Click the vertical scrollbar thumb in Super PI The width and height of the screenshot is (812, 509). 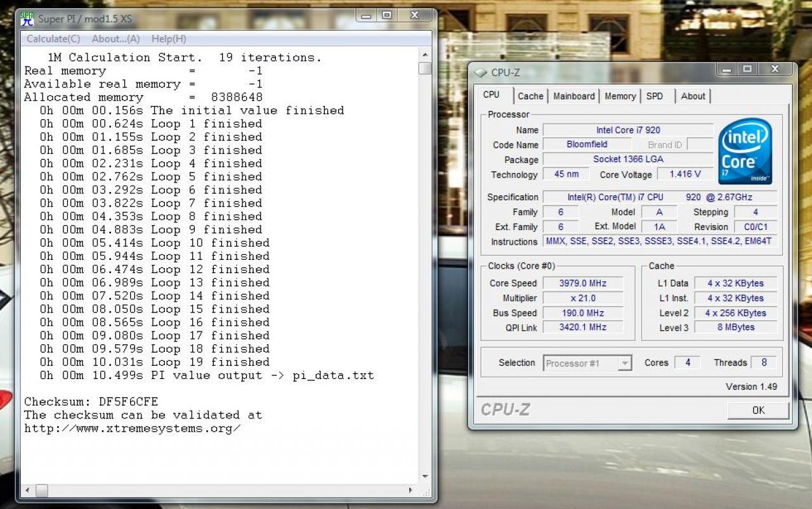tap(424, 68)
